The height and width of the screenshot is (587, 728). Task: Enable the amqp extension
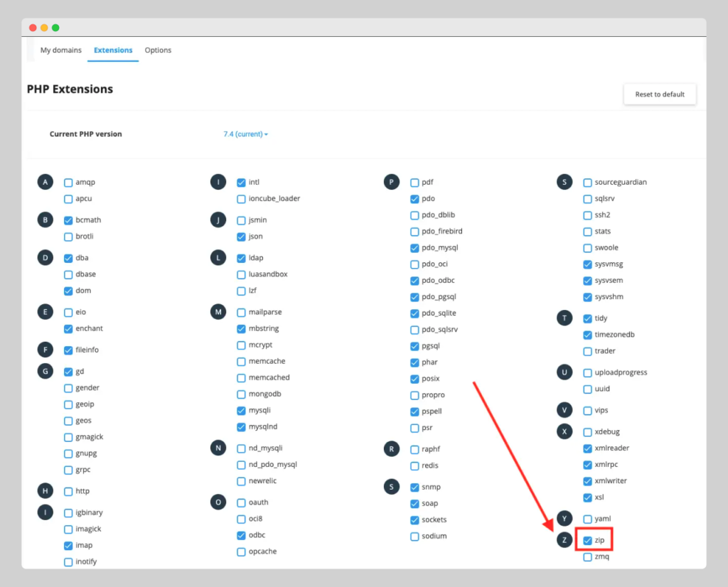pyautogui.click(x=68, y=182)
